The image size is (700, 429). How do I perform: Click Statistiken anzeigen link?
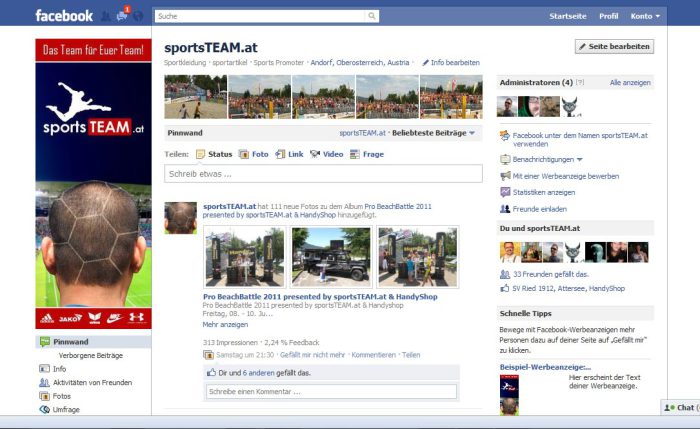coord(544,192)
